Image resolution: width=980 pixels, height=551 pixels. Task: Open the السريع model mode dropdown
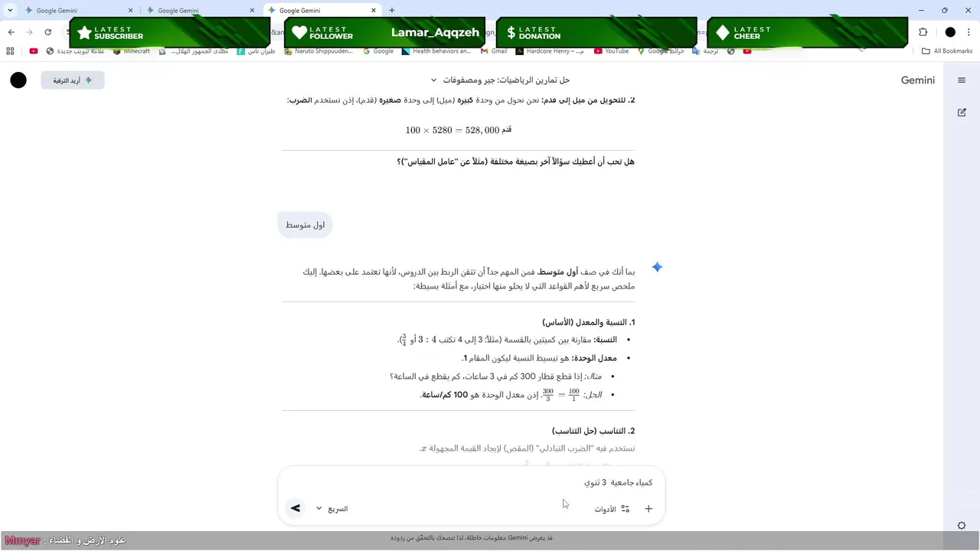(x=332, y=509)
